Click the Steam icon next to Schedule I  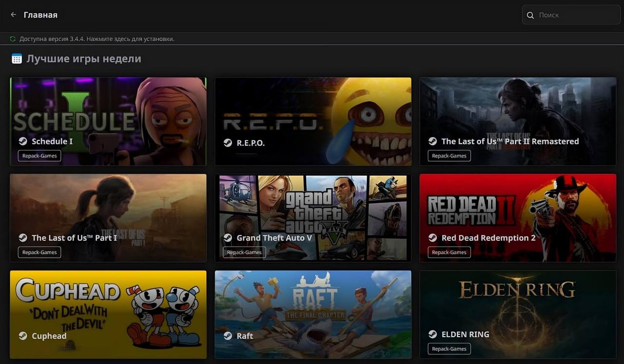[x=23, y=141]
